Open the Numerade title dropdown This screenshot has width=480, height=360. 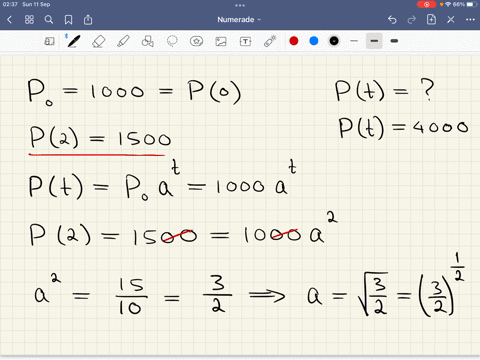(239, 20)
